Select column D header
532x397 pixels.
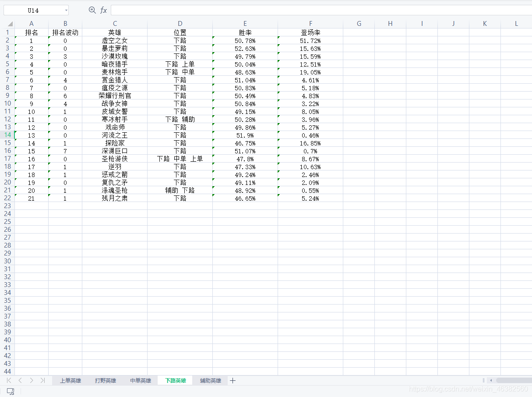coord(180,24)
